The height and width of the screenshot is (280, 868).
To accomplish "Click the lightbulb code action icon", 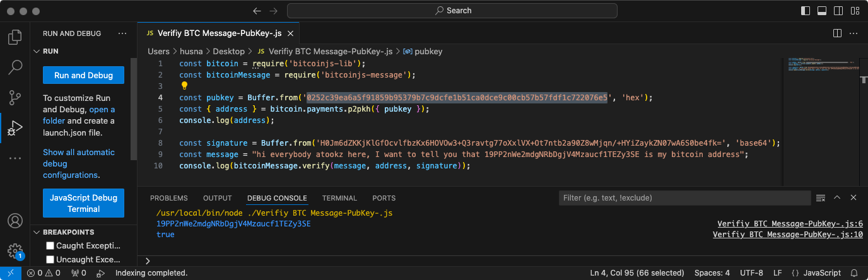I will click(x=185, y=86).
